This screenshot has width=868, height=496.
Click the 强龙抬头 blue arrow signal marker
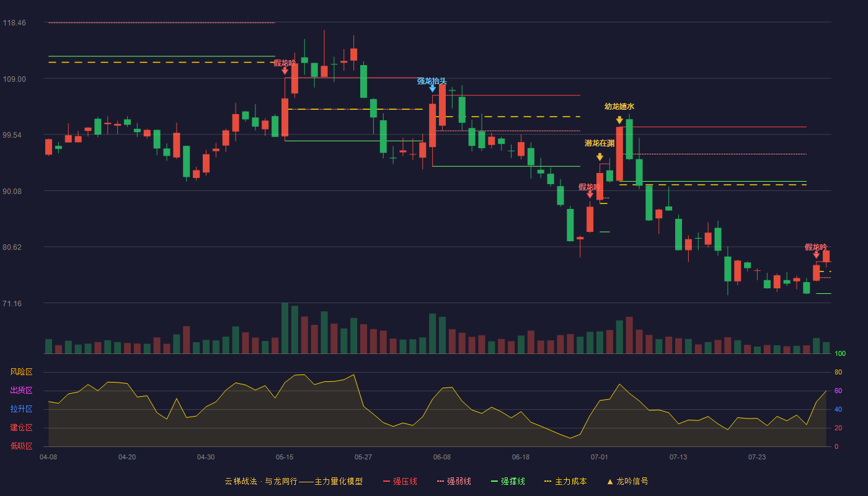(x=432, y=89)
